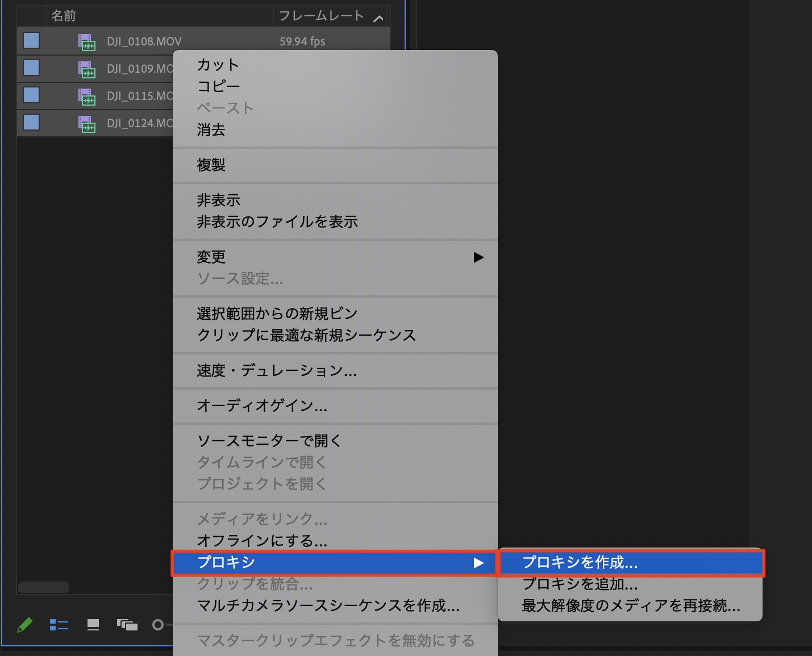This screenshot has width=812, height=656.
Task: Click the DJI_0109 clip icon
Action: coord(86,69)
